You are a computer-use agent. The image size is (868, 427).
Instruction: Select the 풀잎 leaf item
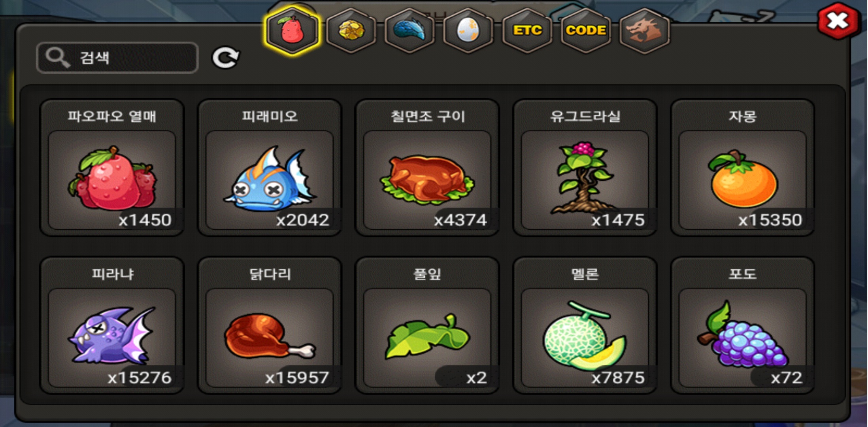pyautogui.click(x=427, y=325)
